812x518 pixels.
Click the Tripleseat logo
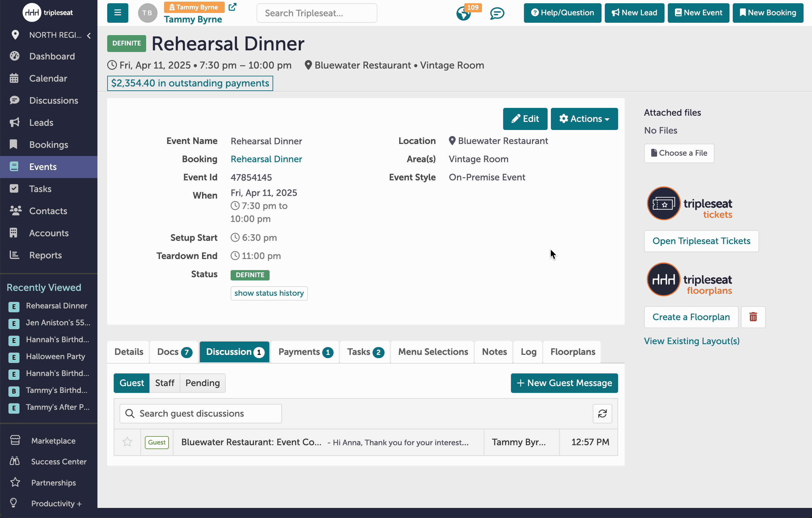pyautogui.click(x=47, y=12)
